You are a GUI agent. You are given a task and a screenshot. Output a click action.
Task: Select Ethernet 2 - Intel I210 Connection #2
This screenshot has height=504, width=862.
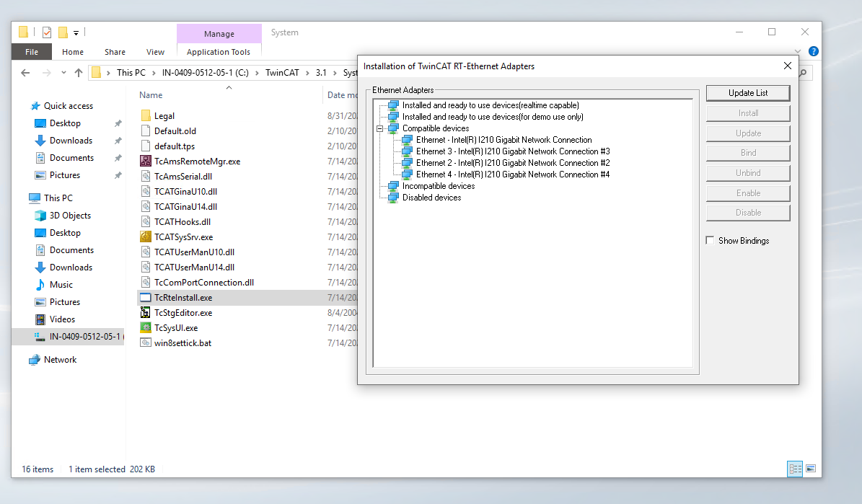coord(513,163)
